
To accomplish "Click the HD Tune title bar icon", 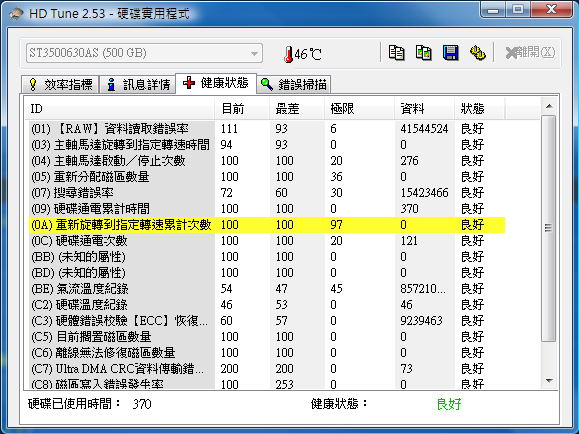I will [16, 14].
